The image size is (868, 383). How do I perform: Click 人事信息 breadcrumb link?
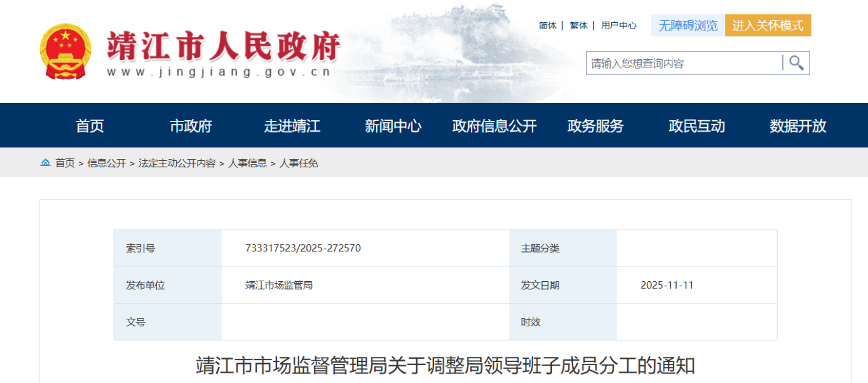[247, 164]
